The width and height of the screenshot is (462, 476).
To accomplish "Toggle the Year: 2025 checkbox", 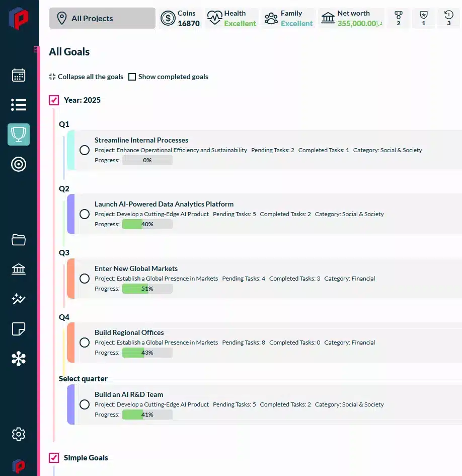I will click(54, 100).
